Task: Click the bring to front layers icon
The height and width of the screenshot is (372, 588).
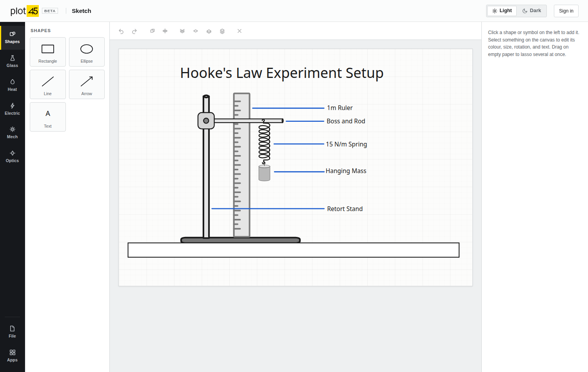Action: pos(222,31)
